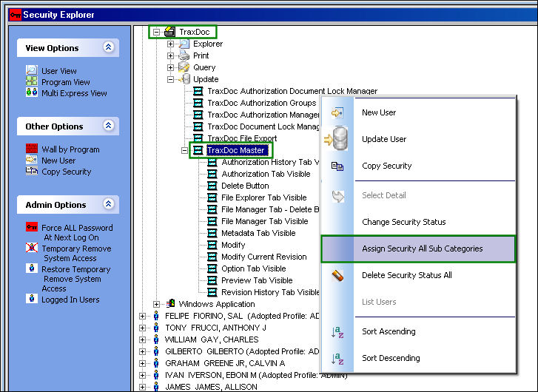The height and width of the screenshot is (392, 538).
Task: Click the eraser icon beside Delete Security Status All
Action: pyautogui.click(x=337, y=275)
